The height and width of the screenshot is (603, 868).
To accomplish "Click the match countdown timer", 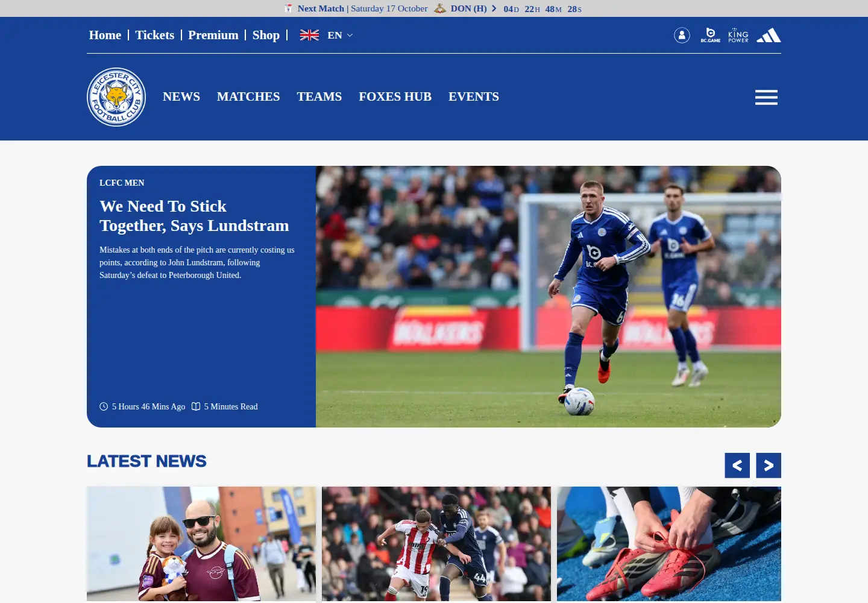I will 542,9.
